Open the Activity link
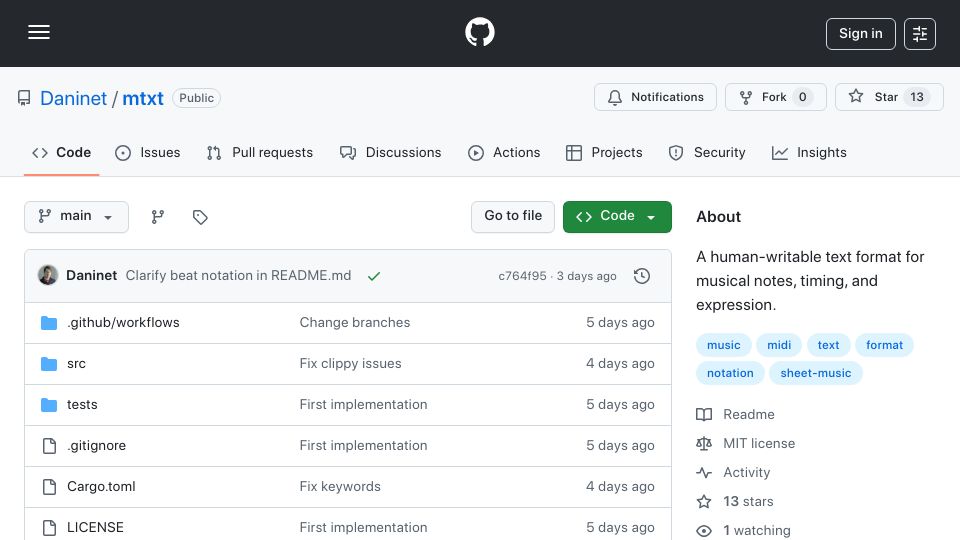 click(x=733, y=473)
